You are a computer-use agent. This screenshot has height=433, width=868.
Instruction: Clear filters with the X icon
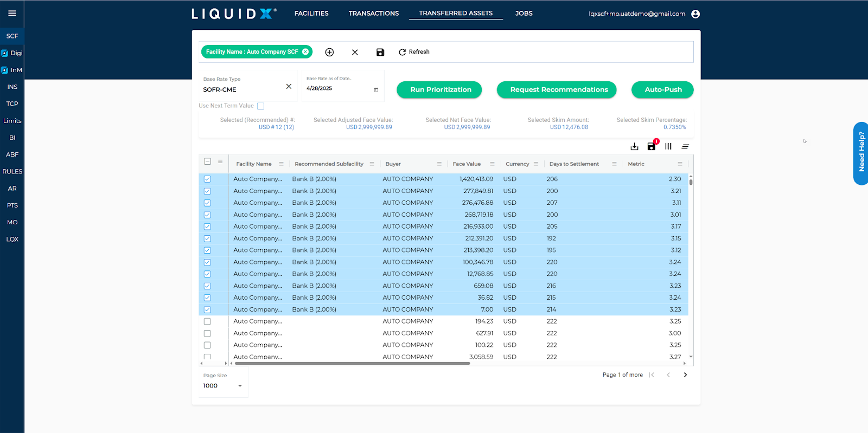pyautogui.click(x=355, y=52)
